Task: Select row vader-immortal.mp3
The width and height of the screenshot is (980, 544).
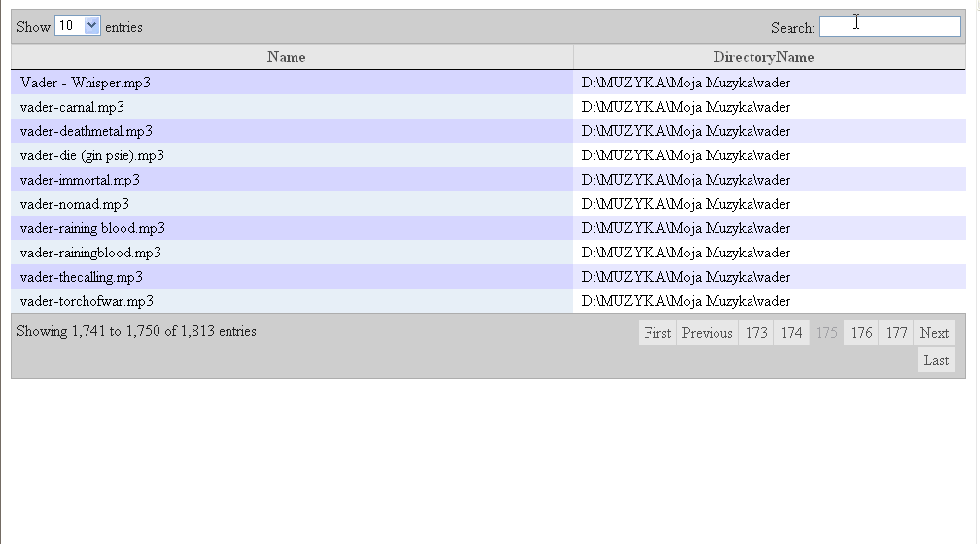Action: (x=489, y=180)
